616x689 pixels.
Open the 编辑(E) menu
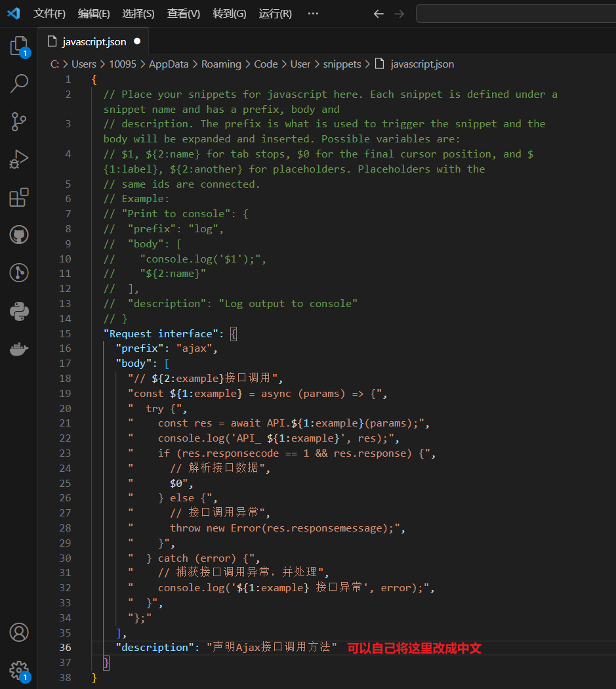click(x=94, y=14)
